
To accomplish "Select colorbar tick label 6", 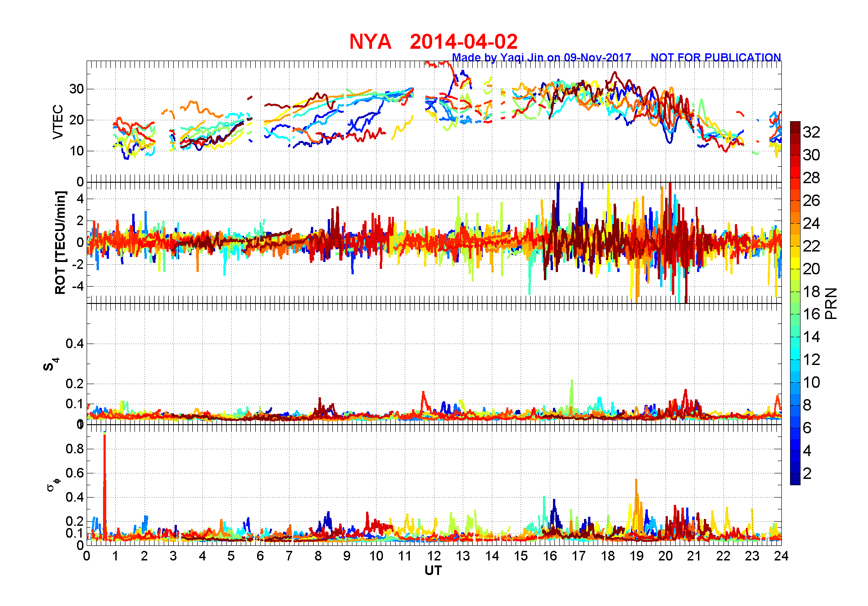I will pos(807,428).
